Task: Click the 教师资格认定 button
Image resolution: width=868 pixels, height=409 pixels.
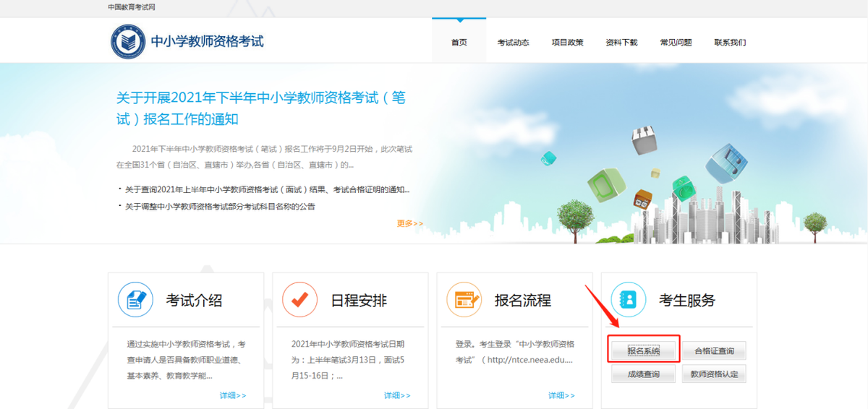Action: click(714, 374)
